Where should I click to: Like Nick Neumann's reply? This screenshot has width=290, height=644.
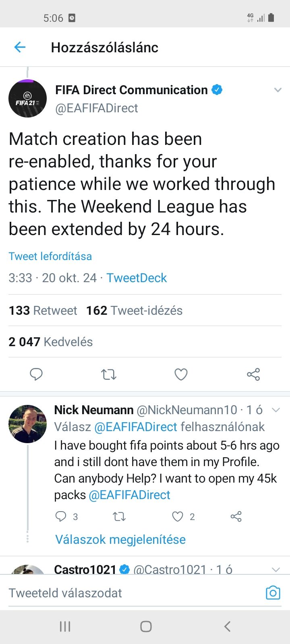178,516
